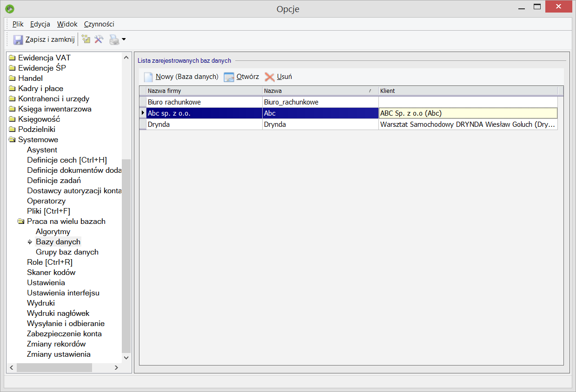Image resolution: width=576 pixels, height=392 pixels.
Task: Click the Handel folder icon
Action: pos(12,78)
